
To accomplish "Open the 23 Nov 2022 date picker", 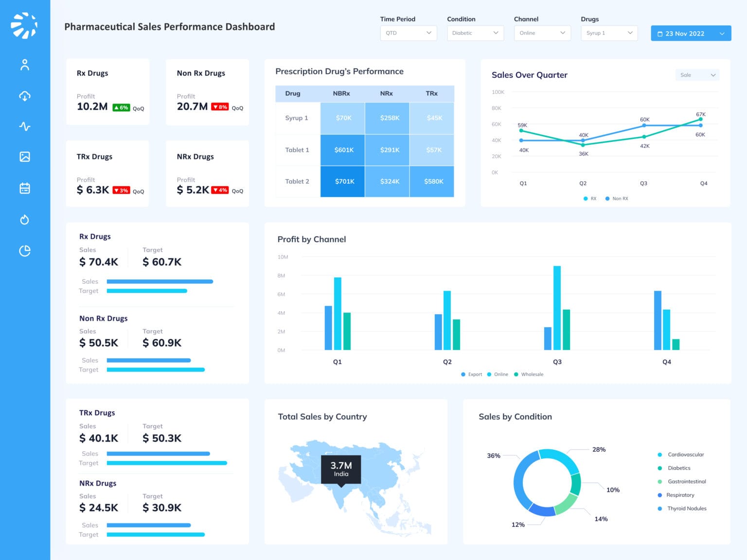I will pos(691,33).
